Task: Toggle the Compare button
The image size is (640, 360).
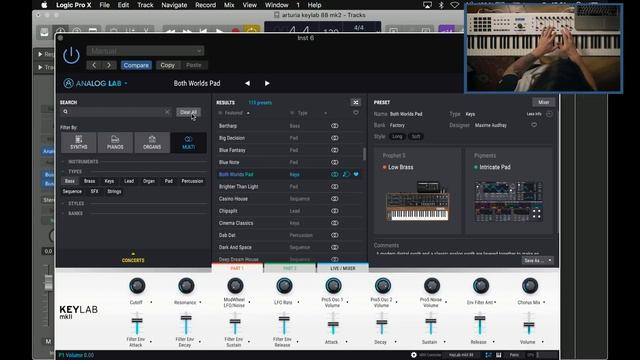Action: (x=136, y=65)
